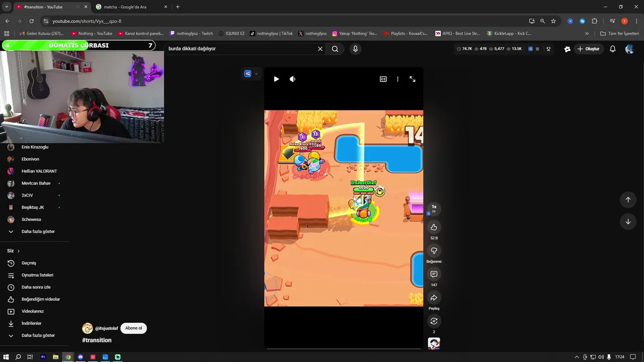Toggle closed captions on the Short

pos(383,79)
